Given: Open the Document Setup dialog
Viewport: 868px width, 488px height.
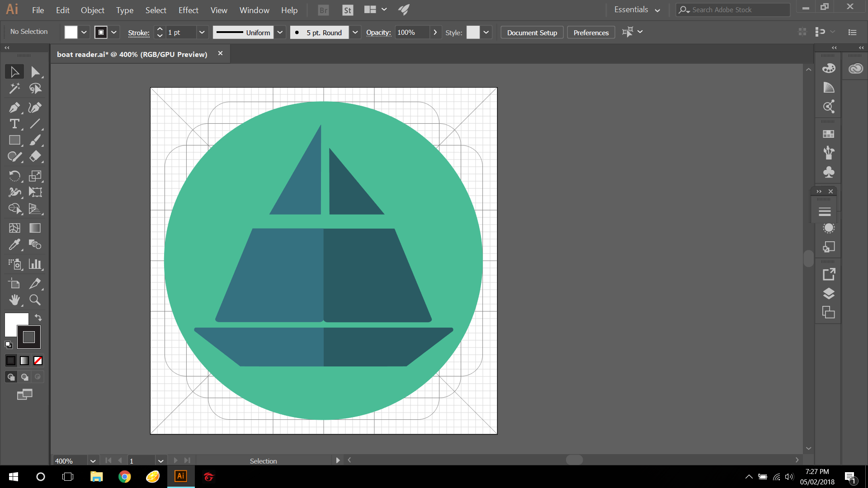Looking at the screenshot, I should [x=532, y=32].
